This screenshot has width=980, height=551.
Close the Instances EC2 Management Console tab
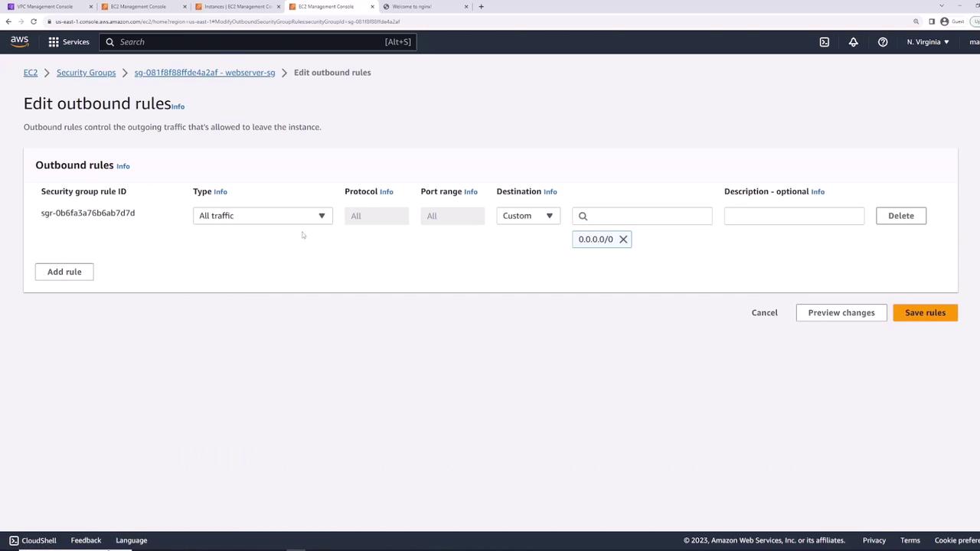coord(279,7)
